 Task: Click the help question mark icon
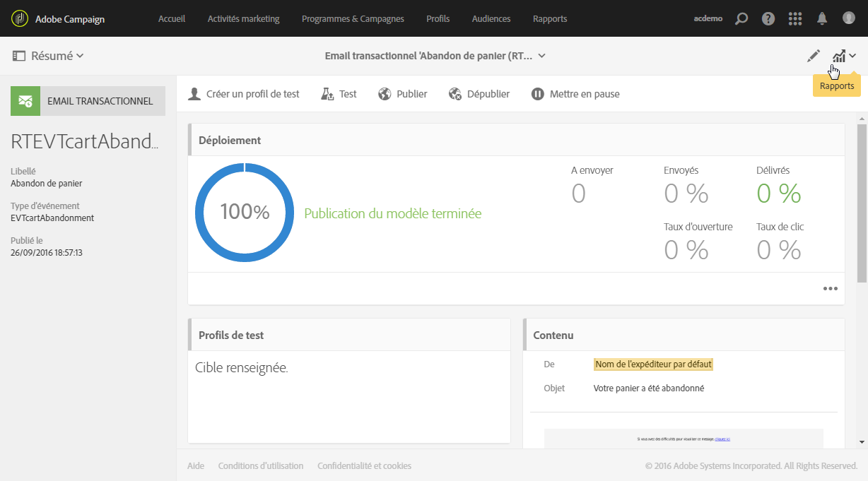[x=768, y=18]
